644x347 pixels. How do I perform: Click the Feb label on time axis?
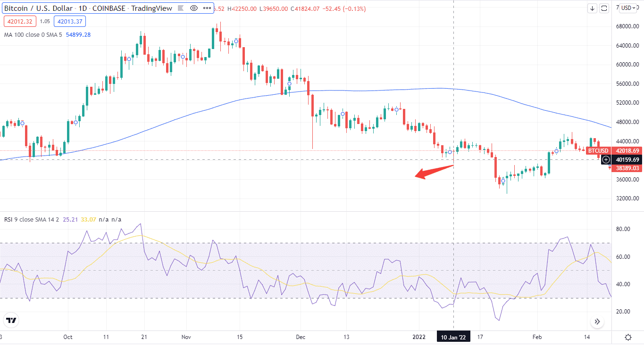coord(537,337)
